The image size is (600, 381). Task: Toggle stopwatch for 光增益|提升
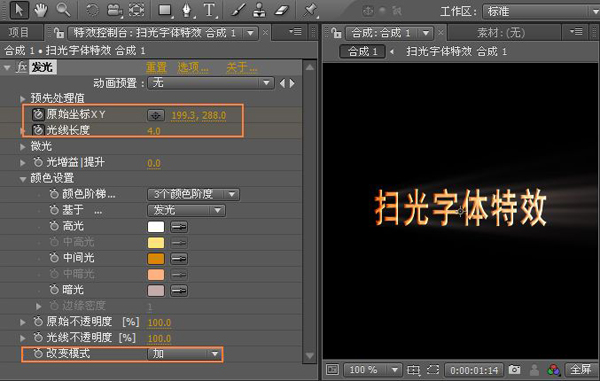pos(38,163)
